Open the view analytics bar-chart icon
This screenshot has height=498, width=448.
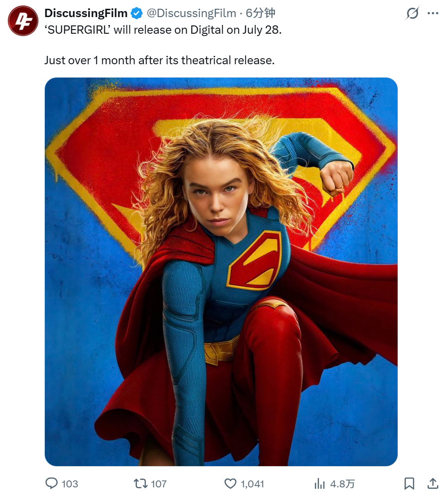click(319, 484)
